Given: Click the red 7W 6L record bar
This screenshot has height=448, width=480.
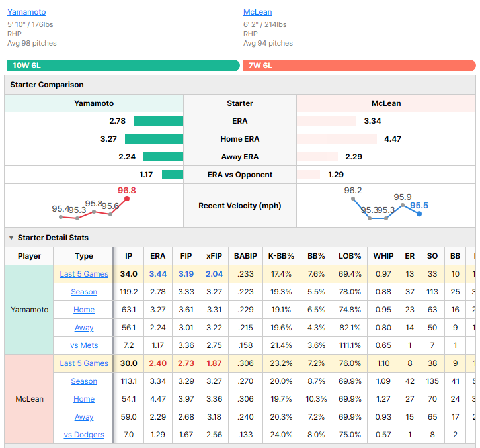Looking at the screenshot, I should (360, 66).
